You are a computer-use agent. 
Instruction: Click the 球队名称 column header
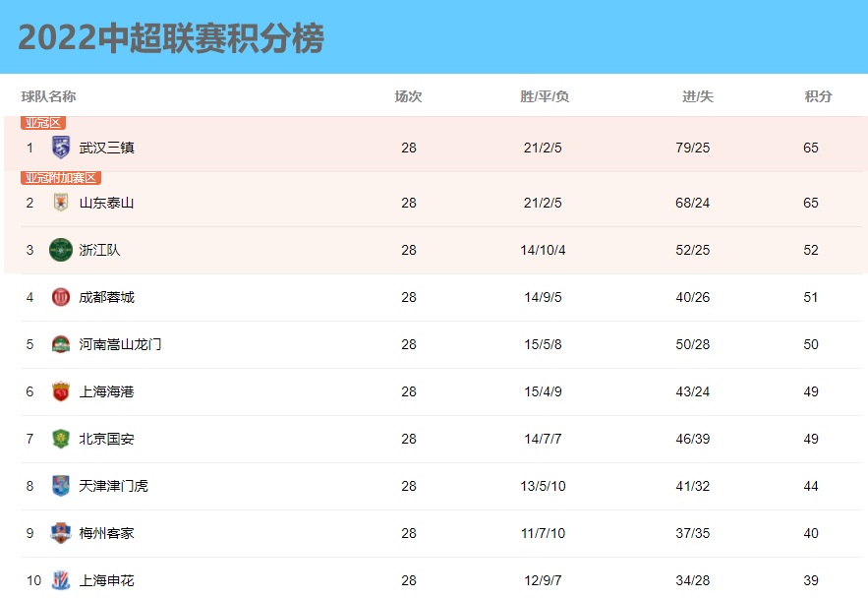(x=49, y=96)
